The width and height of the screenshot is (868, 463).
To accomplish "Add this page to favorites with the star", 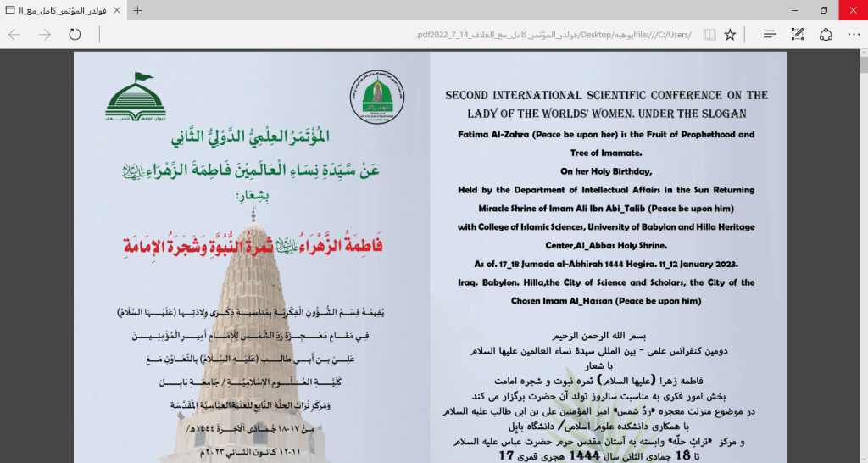I will 730,35.
